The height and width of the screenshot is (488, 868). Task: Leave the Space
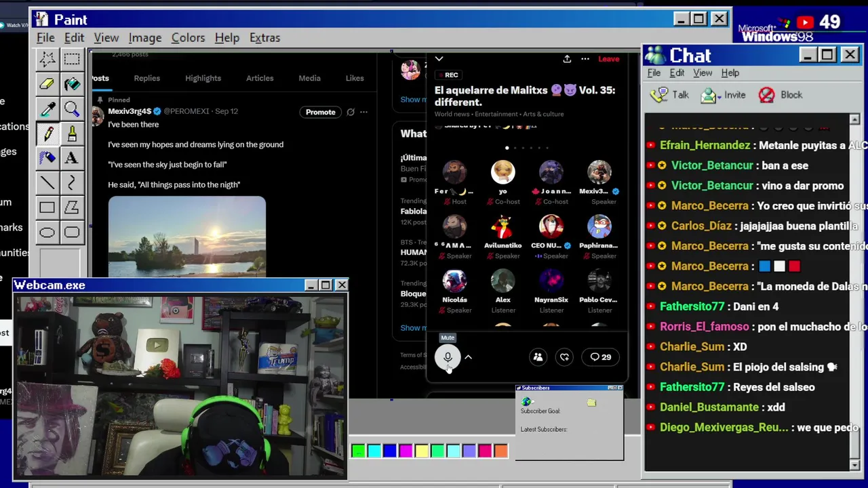(x=608, y=59)
